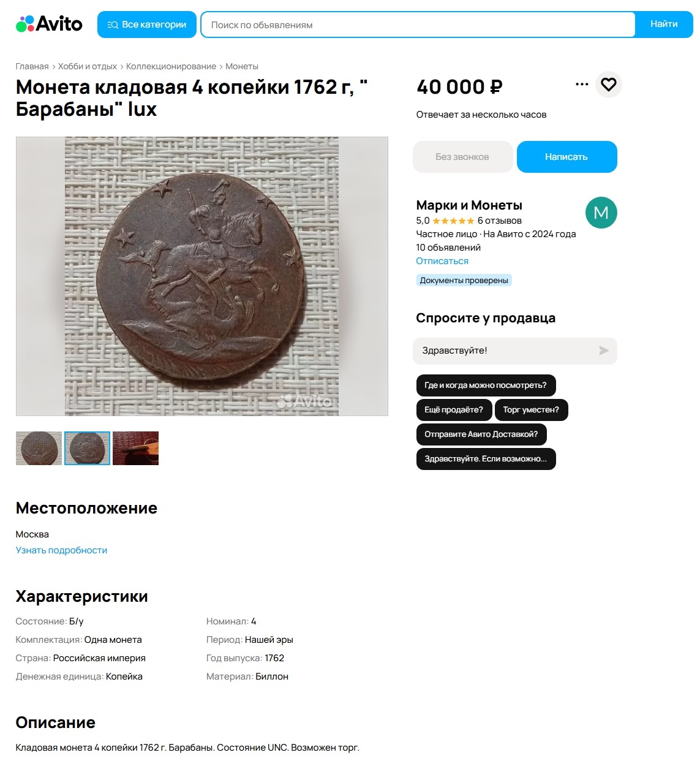Open the Все категории dropdown
700x766 pixels.
[x=147, y=25]
